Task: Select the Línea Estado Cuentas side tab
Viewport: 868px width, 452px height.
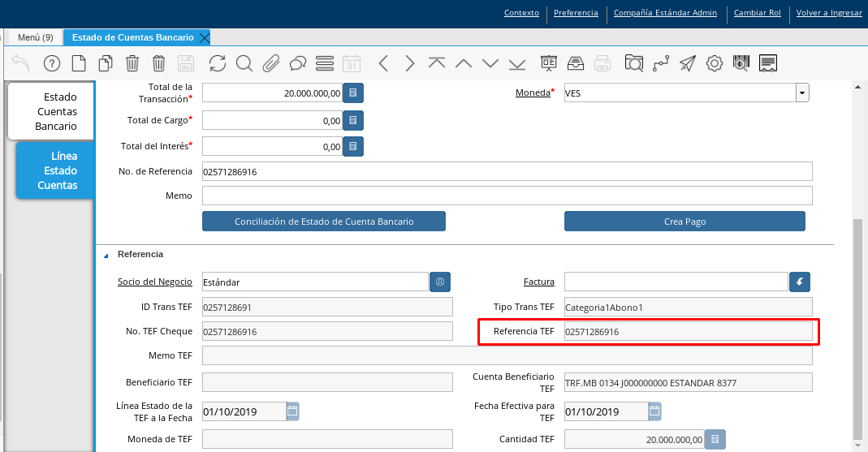Action: click(57, 170)
